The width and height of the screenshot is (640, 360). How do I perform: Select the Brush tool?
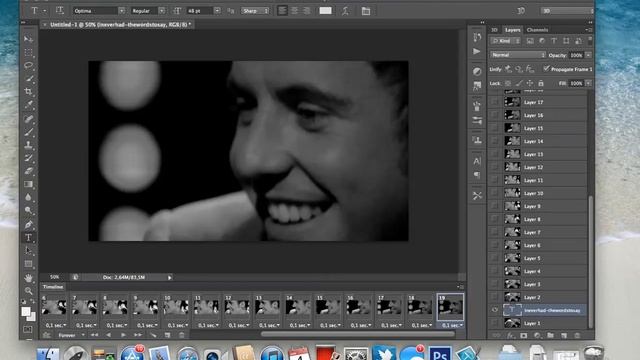[28, 131]
